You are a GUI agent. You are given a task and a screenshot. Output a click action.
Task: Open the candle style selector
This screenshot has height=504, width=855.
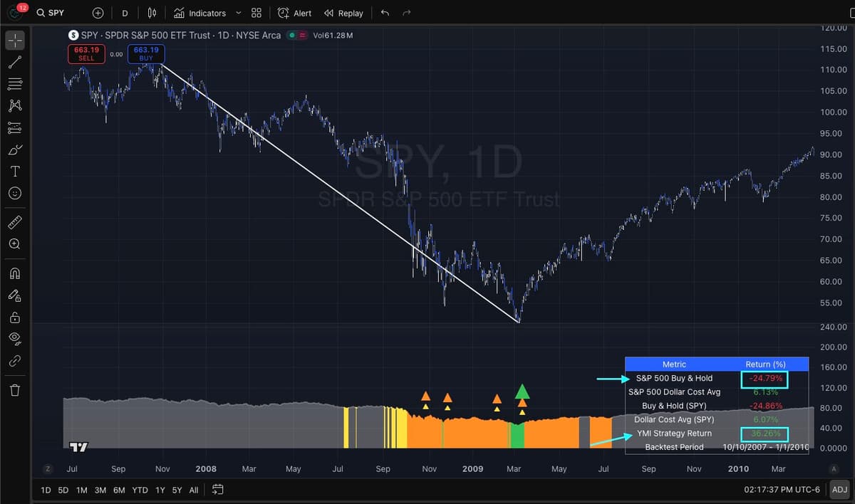coord(152,12)
